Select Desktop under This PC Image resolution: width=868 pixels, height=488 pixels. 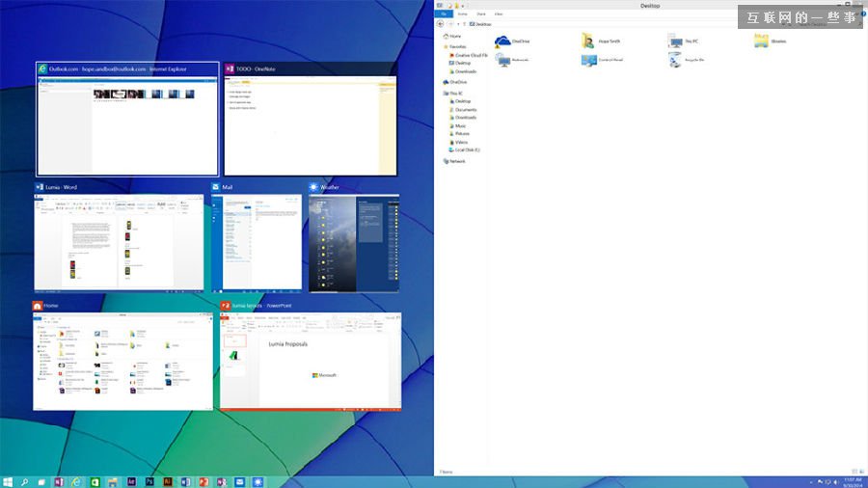point(459,101)
